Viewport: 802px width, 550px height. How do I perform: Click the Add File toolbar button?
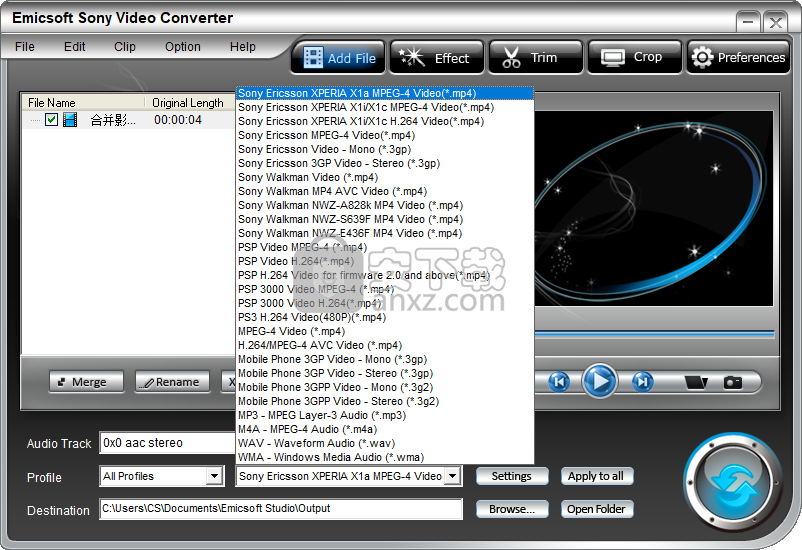point(339,57)
